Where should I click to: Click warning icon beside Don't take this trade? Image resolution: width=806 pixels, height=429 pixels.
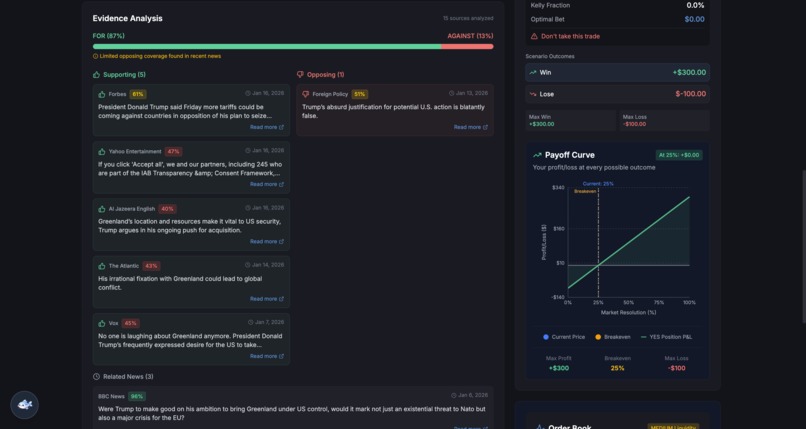coord(534,36)
